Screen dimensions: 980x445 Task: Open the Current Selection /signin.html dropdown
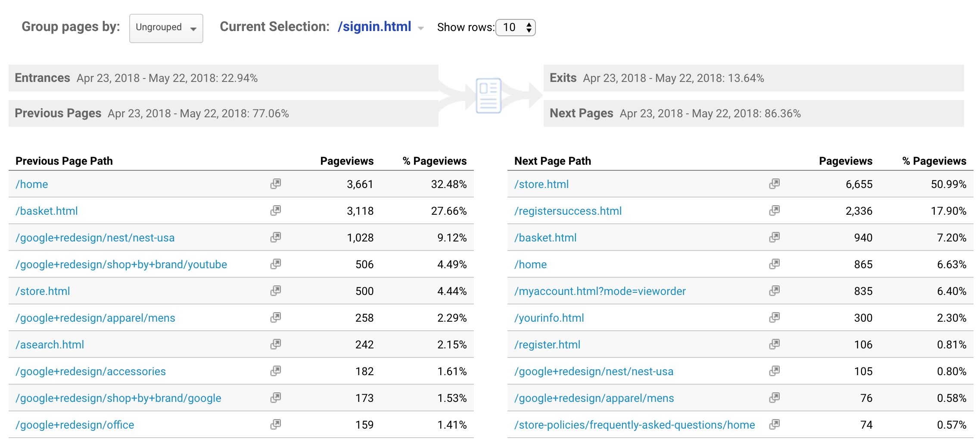(374, 27)
